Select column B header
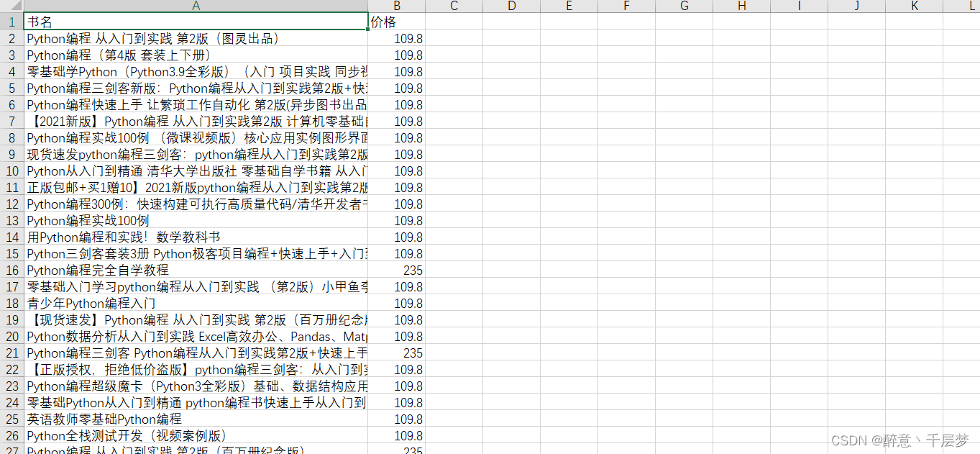 396,6
